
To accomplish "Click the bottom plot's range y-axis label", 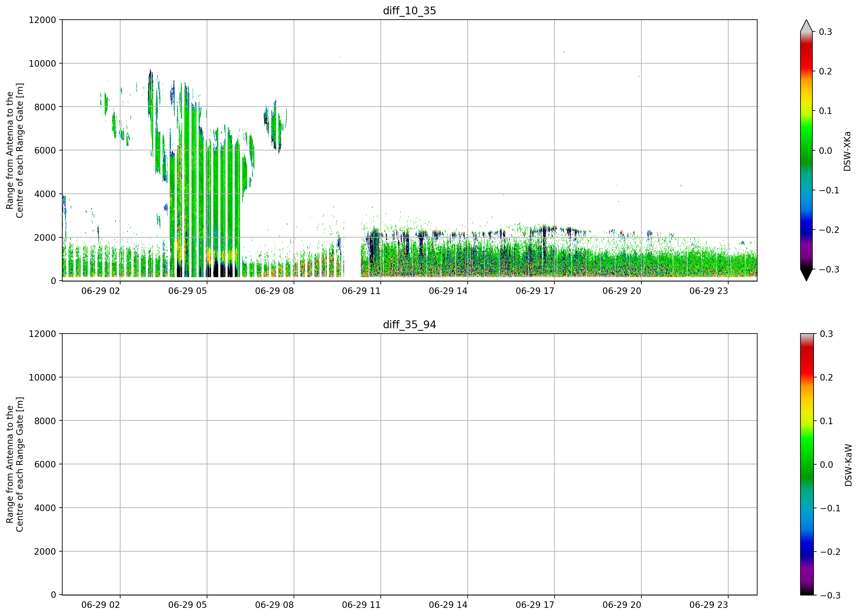I will pos(15,464).
